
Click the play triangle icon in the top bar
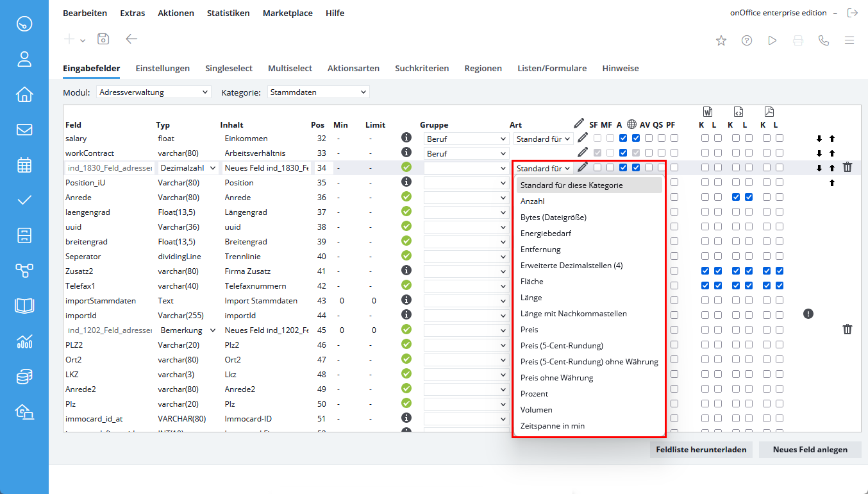(x=772, y=40)
